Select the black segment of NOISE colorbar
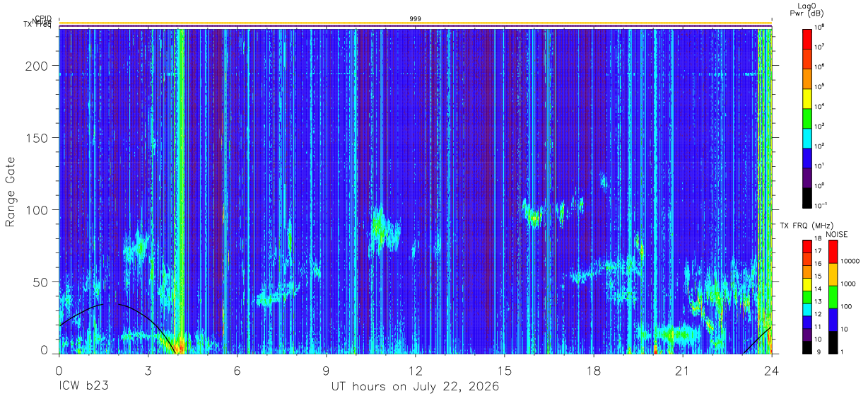Viewport: 868px width, 401px height. pos(833,341)
